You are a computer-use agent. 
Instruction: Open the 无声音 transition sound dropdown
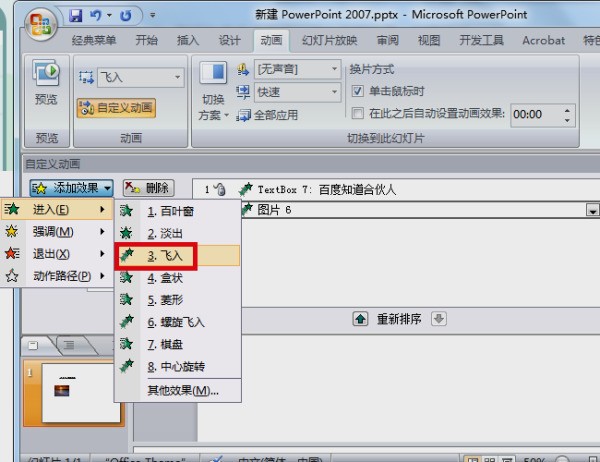tap(332, 70)
